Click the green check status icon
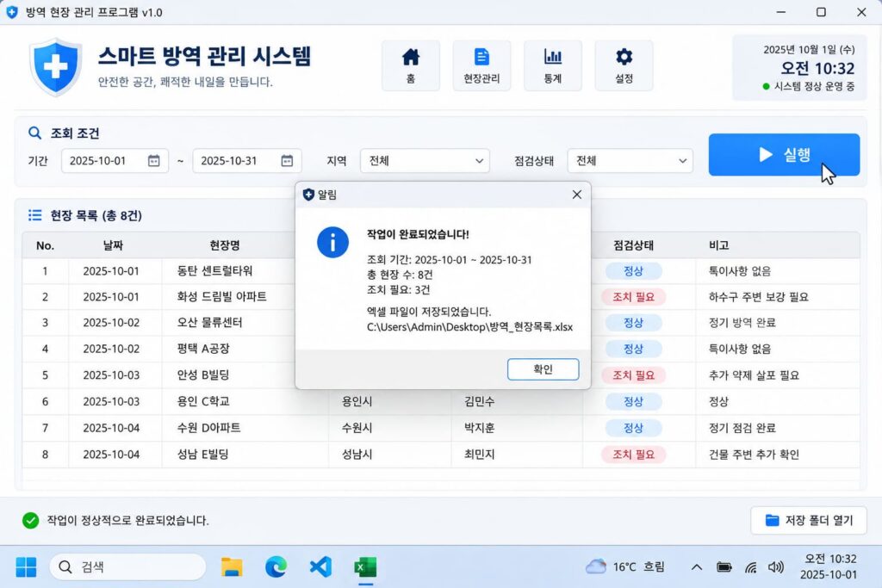Viewport: 882px width, 588px height. (x=30, y=521)
